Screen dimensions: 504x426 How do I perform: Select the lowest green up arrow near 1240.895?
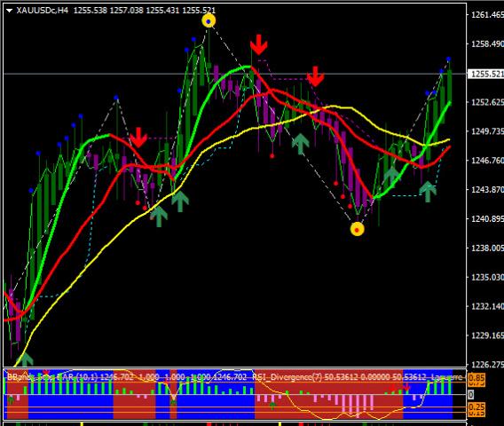click(159, 217)
